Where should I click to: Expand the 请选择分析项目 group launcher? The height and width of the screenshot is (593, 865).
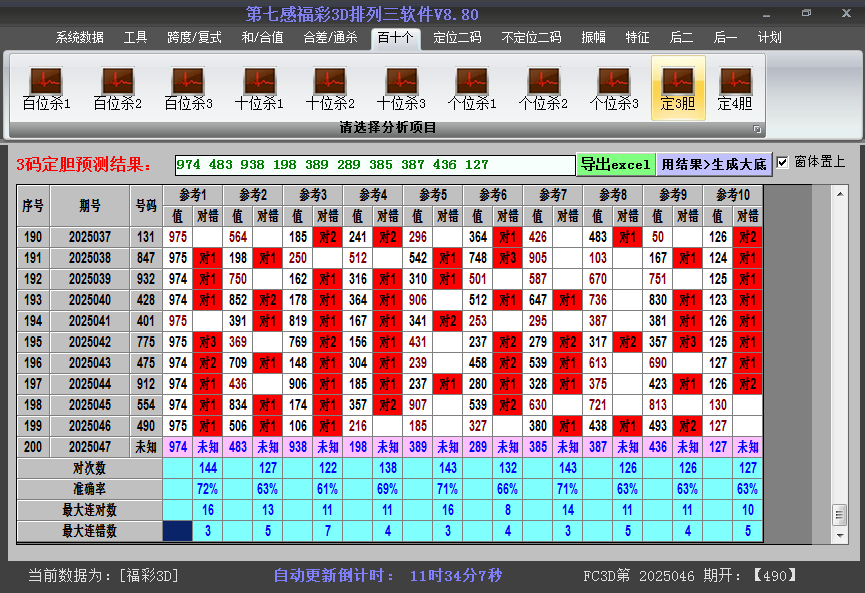(757, 129)
